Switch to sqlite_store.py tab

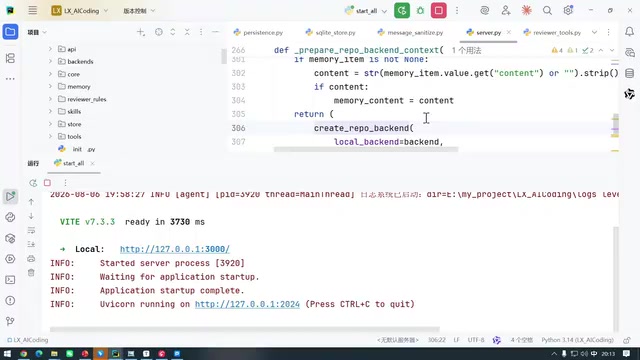click(331, 32)
